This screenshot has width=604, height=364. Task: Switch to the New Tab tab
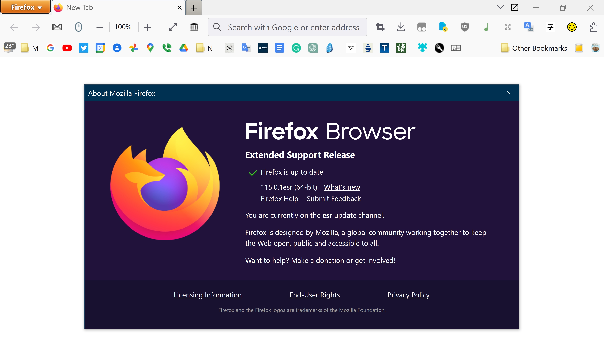coord(118,8)
